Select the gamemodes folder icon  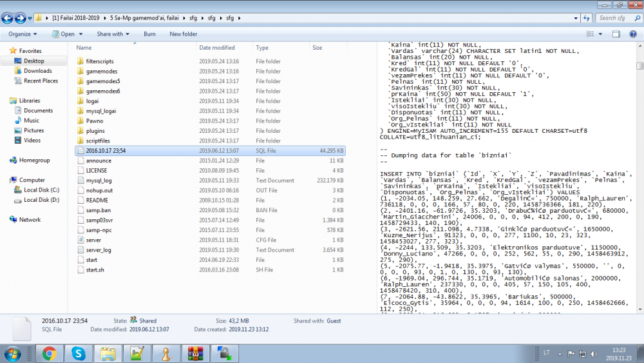pyautogui.click(x=80, y=71)
